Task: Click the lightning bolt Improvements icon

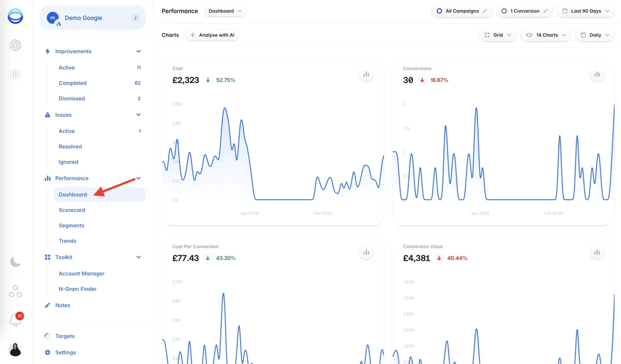Action: coord(48,51)
